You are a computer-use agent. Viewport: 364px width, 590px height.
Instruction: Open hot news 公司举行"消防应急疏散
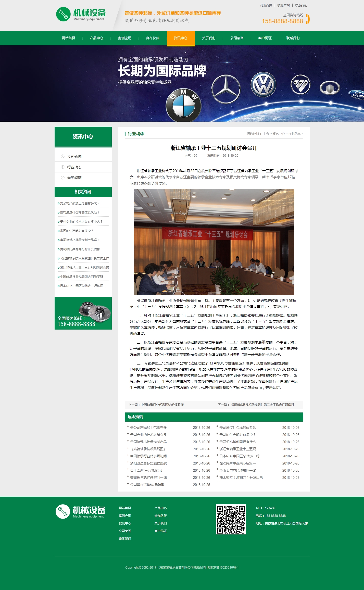point(147,485)
